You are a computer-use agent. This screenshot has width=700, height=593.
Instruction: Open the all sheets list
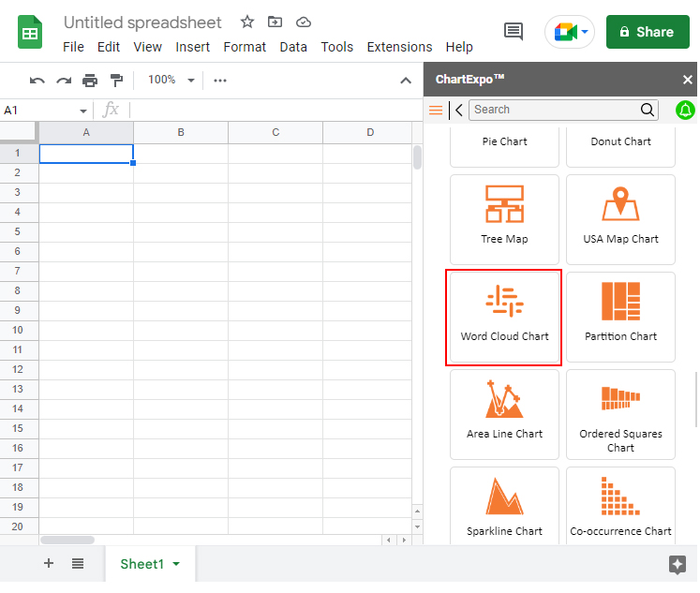point(78,564)
